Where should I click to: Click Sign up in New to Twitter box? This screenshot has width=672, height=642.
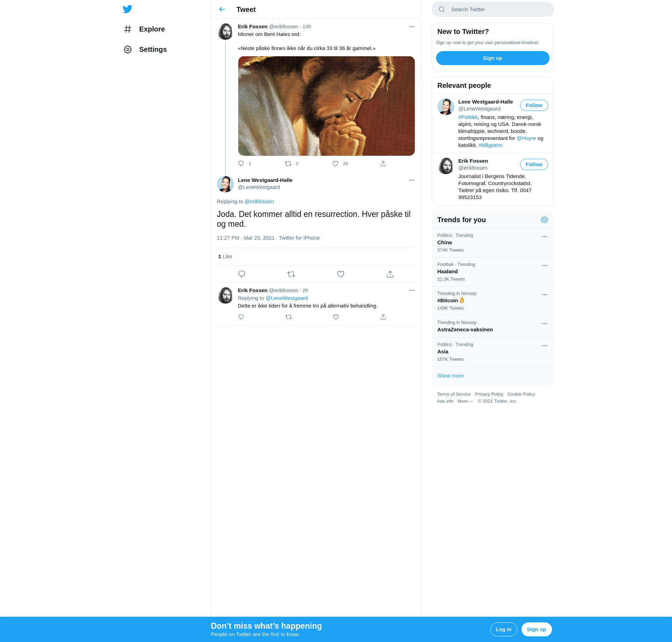tap(492, 58)
